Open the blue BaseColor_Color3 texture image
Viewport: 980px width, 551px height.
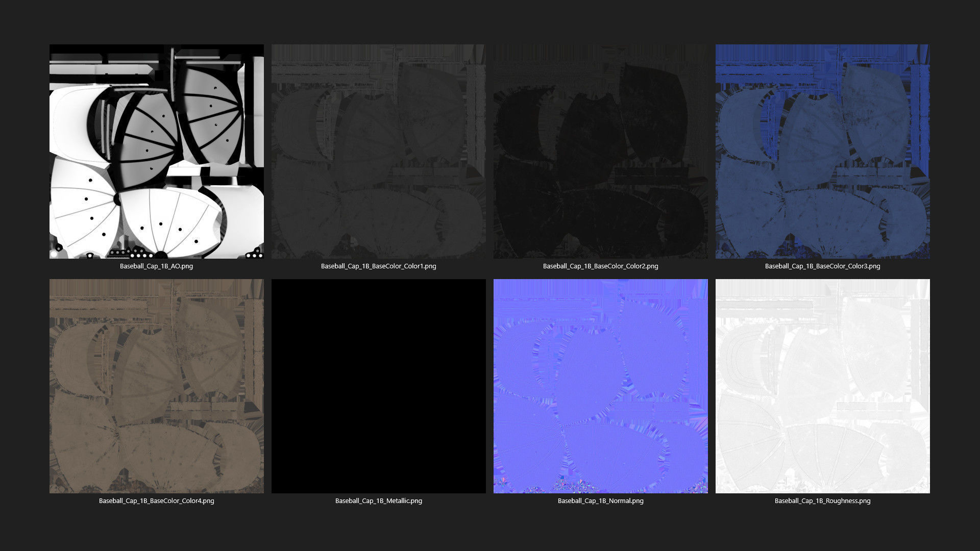(x=822, y=151)
